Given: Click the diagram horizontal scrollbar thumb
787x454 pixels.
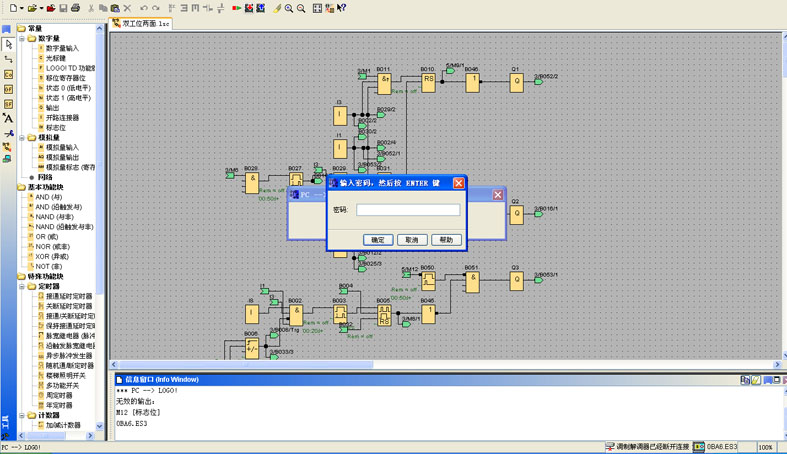Looking at the screenshot, I should point(246,365).
